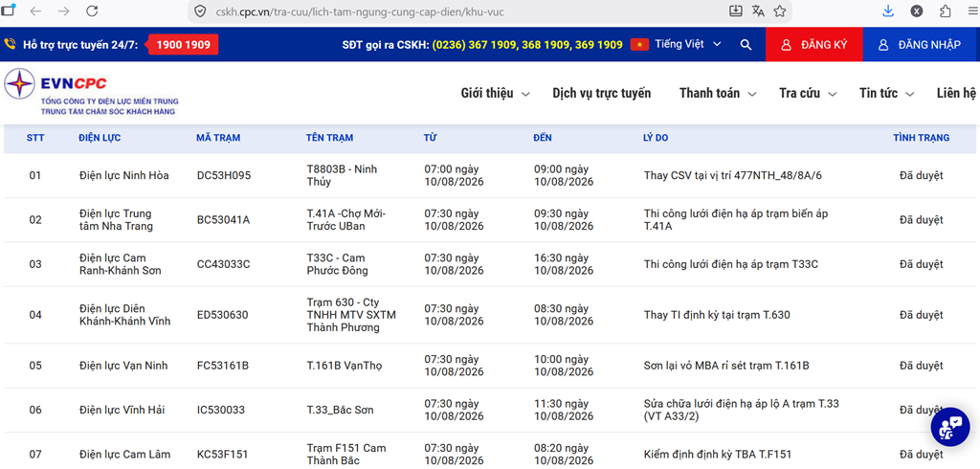This screenshot has width=980, height=469.
Task: Click Điện lực Diên Khánh-Khánh Vĩnh cell
Action: [x=125, y=315]
